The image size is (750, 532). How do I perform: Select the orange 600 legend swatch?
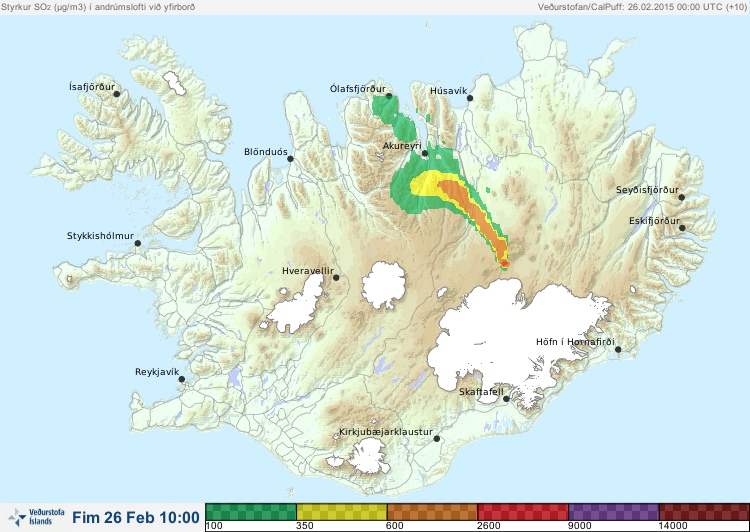pos(432,512)
